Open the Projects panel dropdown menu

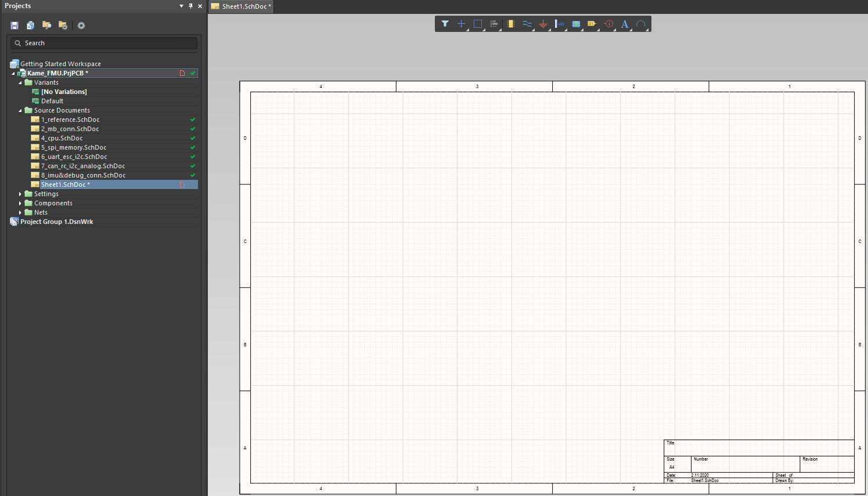tap(181, 6)
